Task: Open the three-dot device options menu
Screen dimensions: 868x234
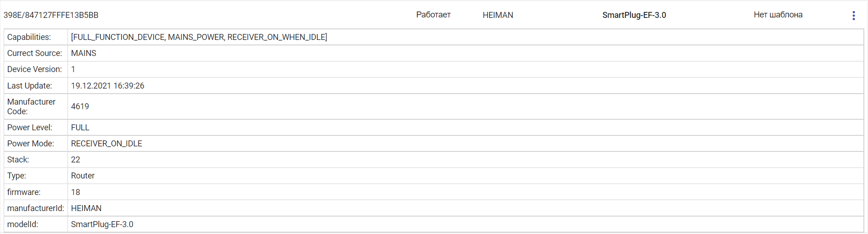Action: [853, 16]
